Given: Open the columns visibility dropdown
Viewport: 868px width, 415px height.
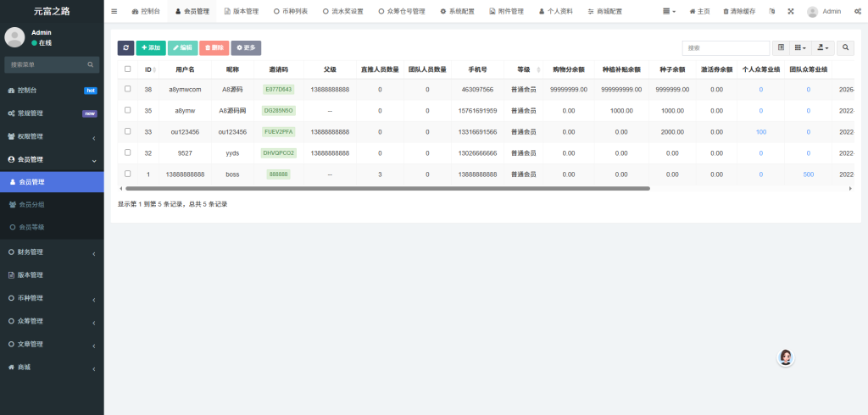Looking at the screenshot, I should point(800,48).
